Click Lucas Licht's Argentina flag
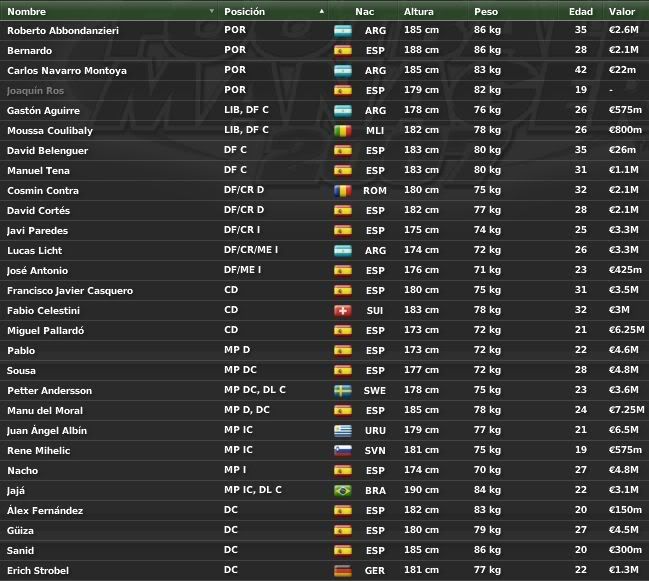This screenshot has height=581, width=649. tap(343, 251)
